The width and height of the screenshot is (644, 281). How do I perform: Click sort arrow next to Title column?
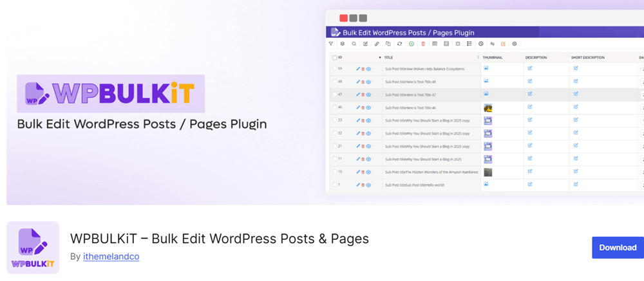point(380,58)
